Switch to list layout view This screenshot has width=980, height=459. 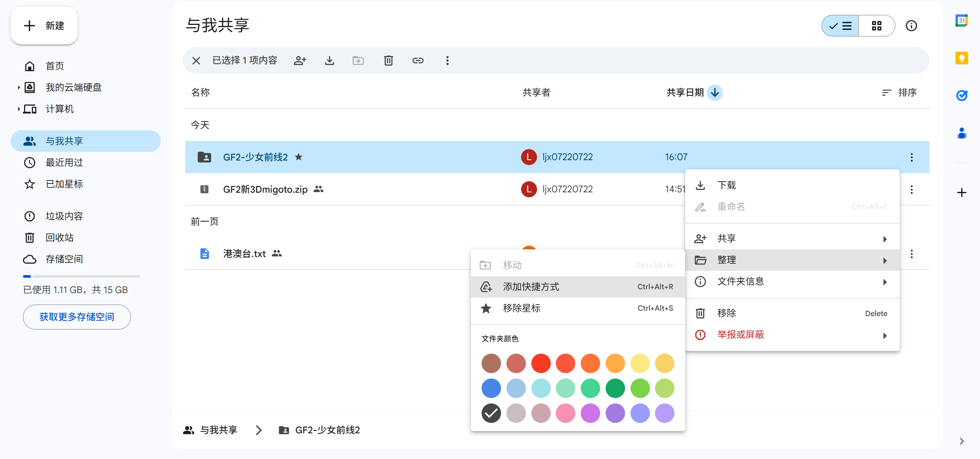pos(840,26)
